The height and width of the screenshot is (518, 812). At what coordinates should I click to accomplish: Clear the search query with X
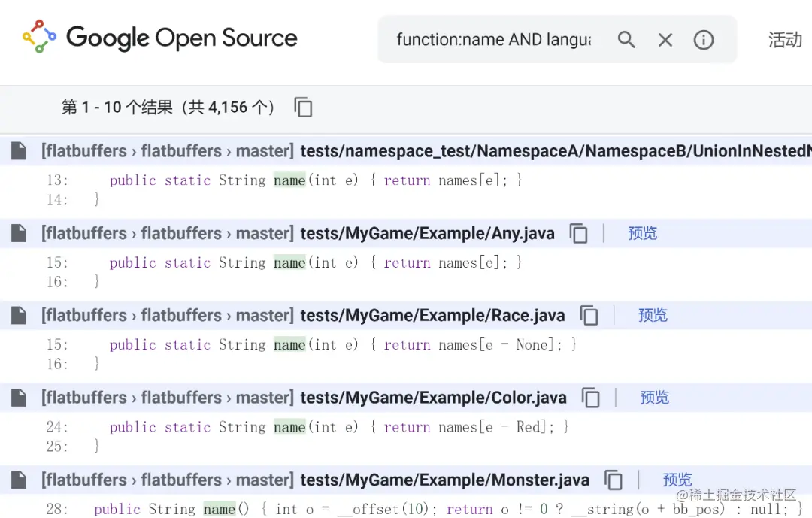665,40
